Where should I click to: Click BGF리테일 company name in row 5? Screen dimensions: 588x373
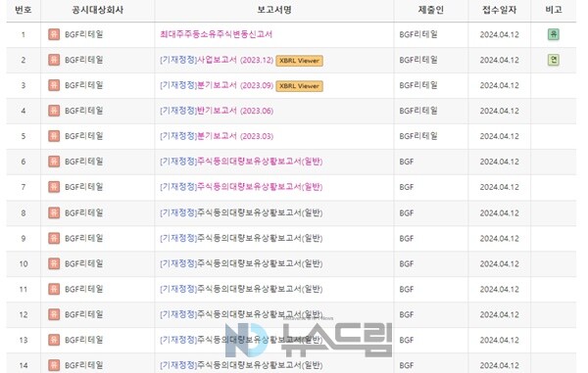tap(84, 136)
